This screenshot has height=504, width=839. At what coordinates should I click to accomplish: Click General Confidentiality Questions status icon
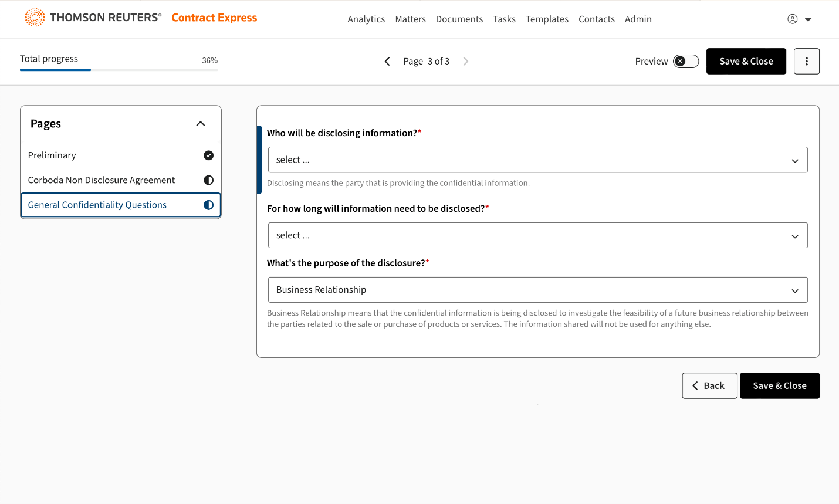(x=208, y=205)
